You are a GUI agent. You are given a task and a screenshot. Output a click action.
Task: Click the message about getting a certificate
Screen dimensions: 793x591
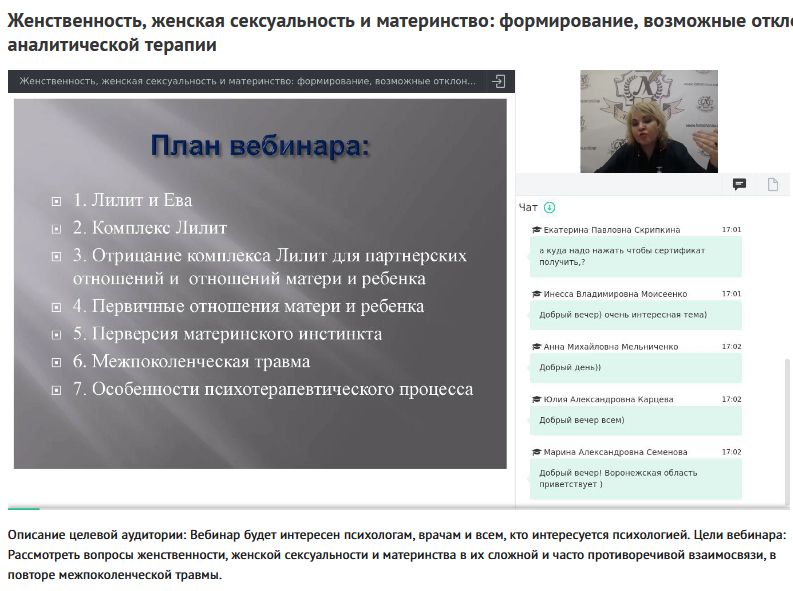click(x=636, y=256)
